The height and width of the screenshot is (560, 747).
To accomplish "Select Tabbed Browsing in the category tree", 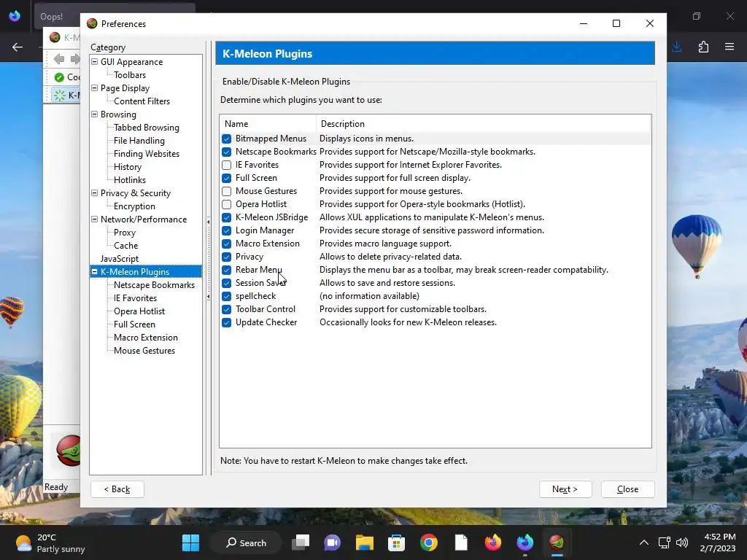I will point(146,127).
